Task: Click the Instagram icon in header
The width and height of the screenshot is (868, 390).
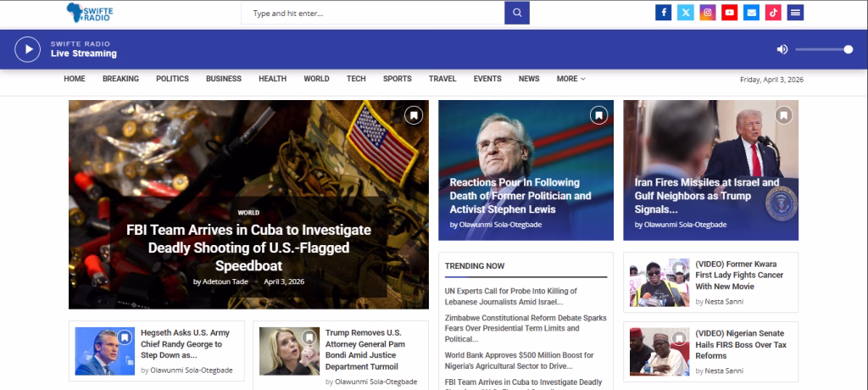Action: point(707,13)
